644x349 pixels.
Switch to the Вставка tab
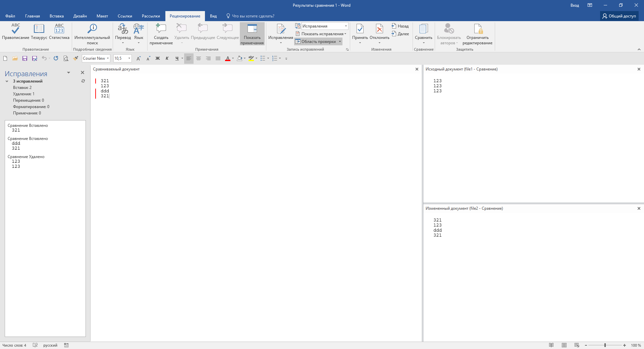[56, 16]
